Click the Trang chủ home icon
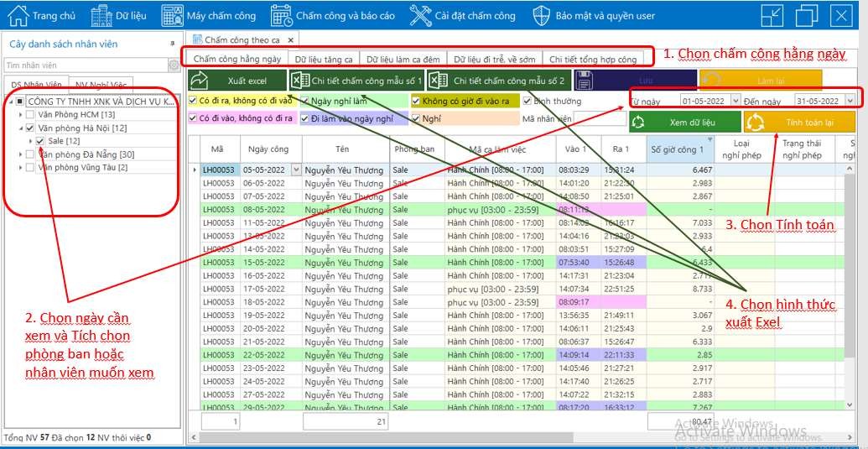The width and height of the screenshot is (868, 449). point(18,16)
